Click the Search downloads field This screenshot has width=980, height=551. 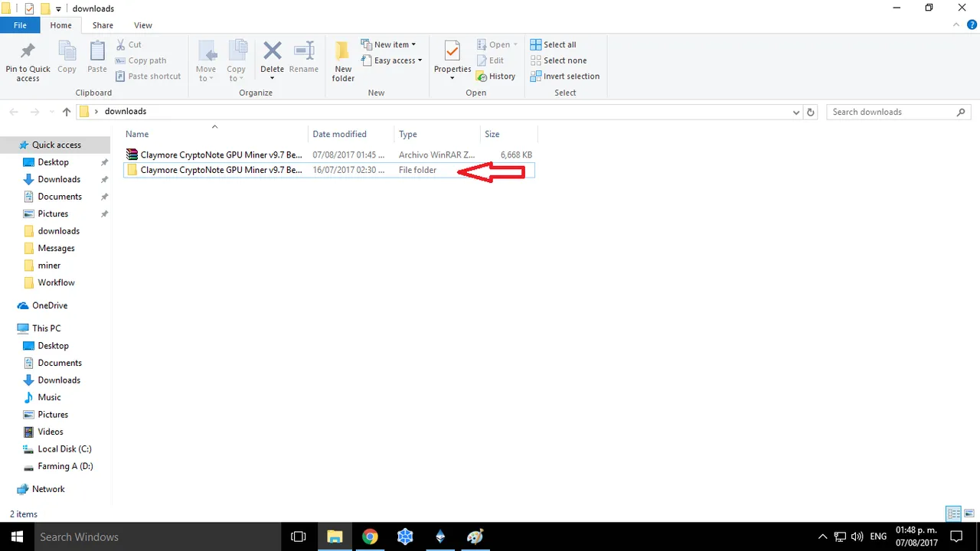tap(899, 112)
